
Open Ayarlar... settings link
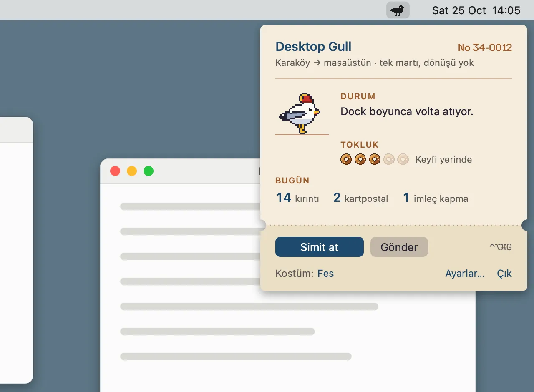pos(465,274)
